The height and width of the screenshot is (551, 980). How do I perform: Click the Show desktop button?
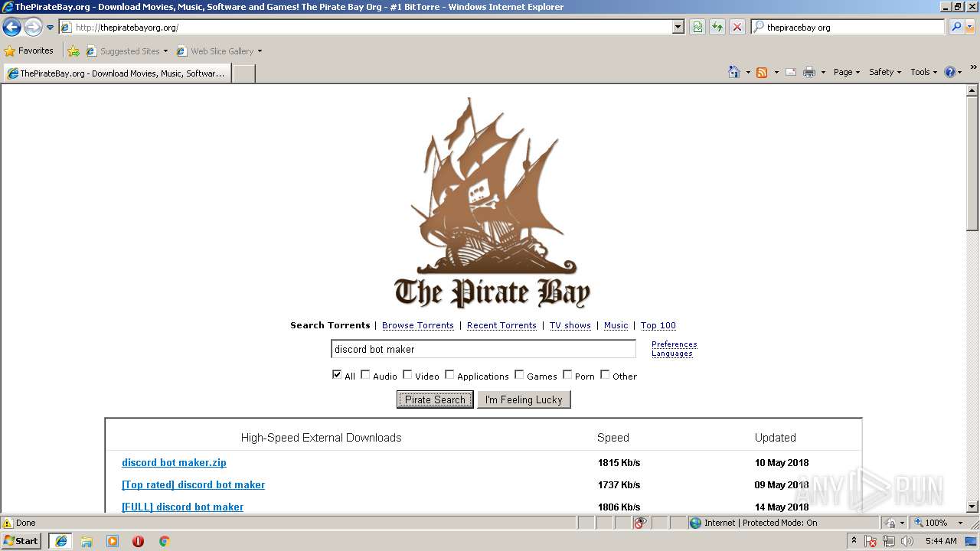point(972,541)
